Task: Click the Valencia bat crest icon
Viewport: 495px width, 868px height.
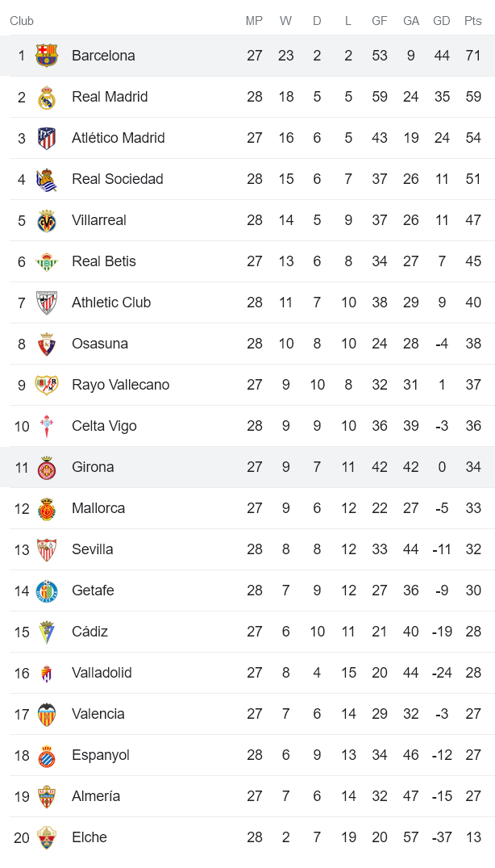Action: pos(47,715)
